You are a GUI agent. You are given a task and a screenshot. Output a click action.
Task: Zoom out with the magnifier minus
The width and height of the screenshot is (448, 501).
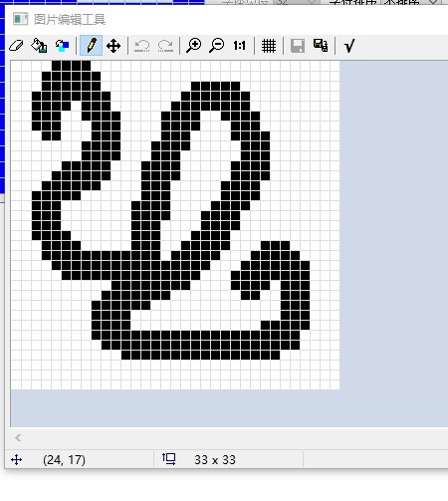217,46
